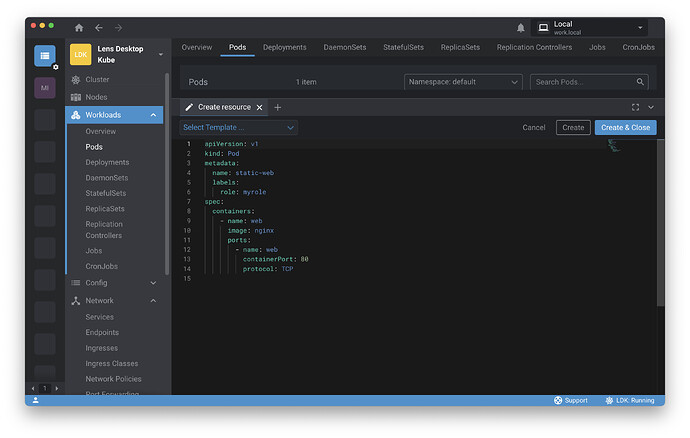Go back using the left arrow

99,27
